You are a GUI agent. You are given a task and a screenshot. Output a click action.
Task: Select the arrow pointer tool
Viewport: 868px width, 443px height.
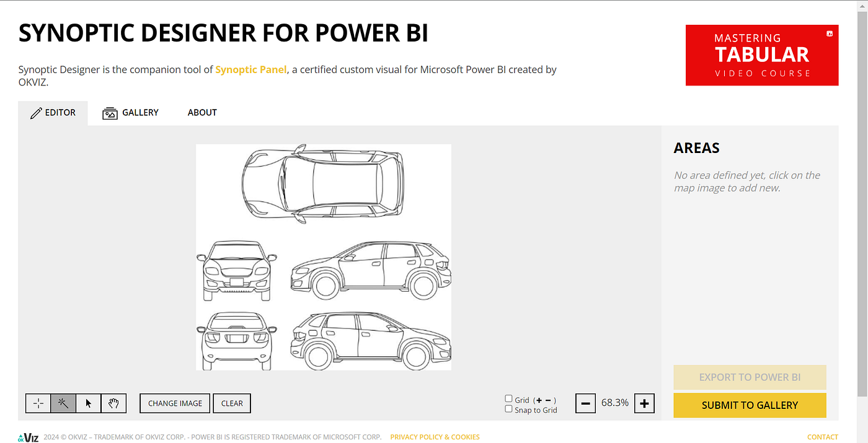click(x=89, y=403)
